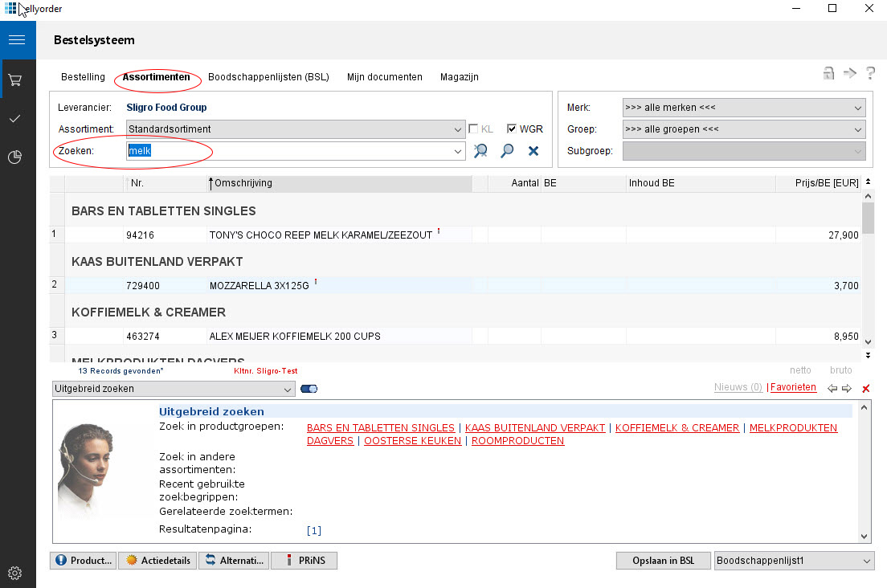Switch to the Bestelling tab
Screen dimensions: 887x588
click(83, 77)
